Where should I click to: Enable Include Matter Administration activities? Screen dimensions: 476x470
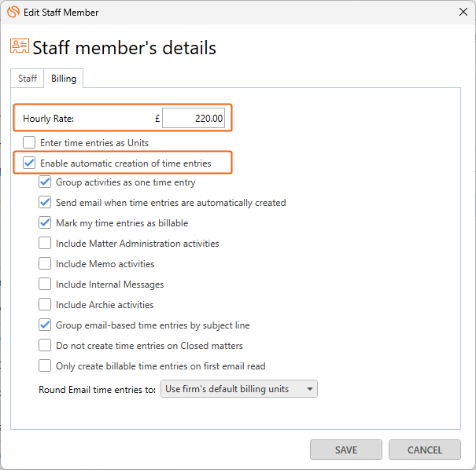click(45, 243)
